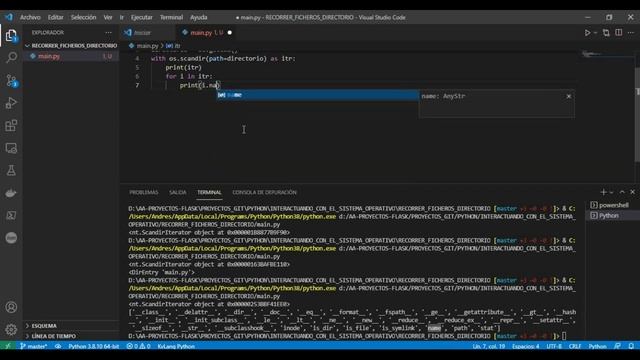Image resolution: width=640 pixels, height=360 pixels.
Task: Click the itr symbol in the breadcrumb
Action: [173, 46]
